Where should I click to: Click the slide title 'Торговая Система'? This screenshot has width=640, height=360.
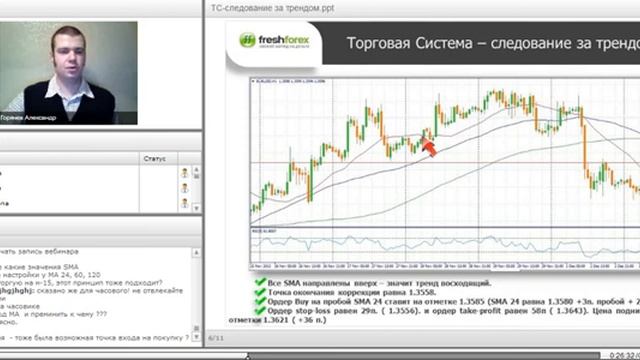pyautogui.click(x=409, y=43)
